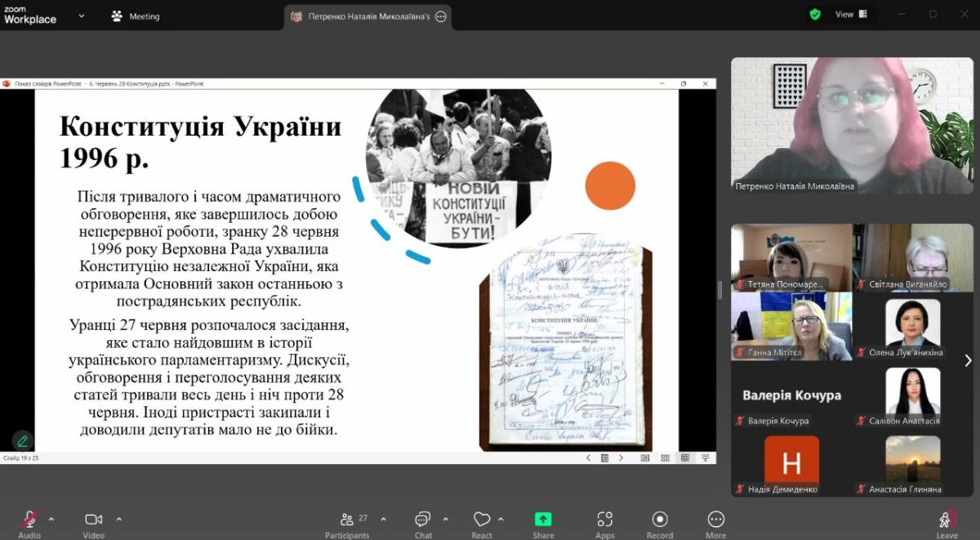Select Валерія Кочура's video tile
The image size is (980, 540).
790,396
